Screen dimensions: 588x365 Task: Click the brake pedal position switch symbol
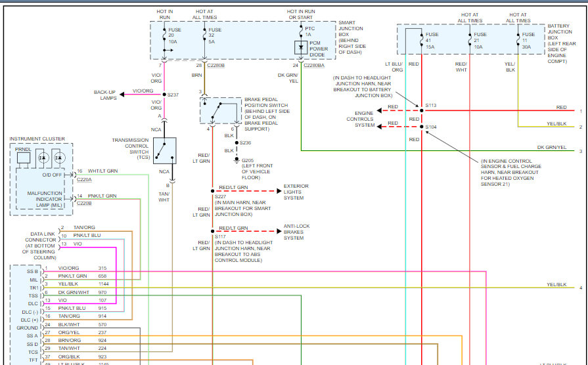click(x=223, y=112)
